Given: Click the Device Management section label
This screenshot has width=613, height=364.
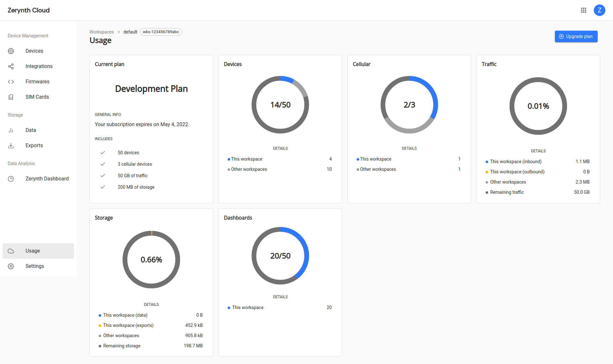Looking at the screenshot, I should pyautogui.click(x=28, y=36).
